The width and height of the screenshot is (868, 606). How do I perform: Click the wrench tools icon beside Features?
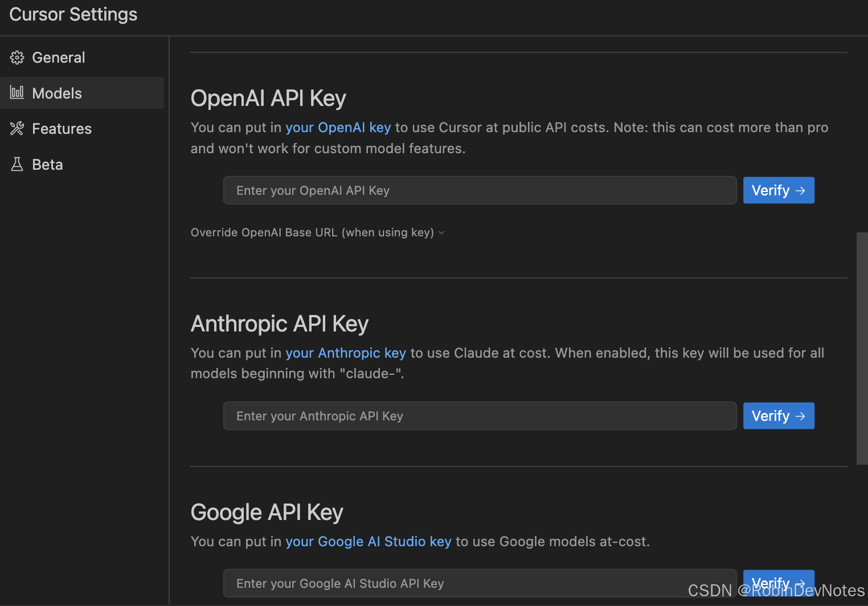point(17,129)
